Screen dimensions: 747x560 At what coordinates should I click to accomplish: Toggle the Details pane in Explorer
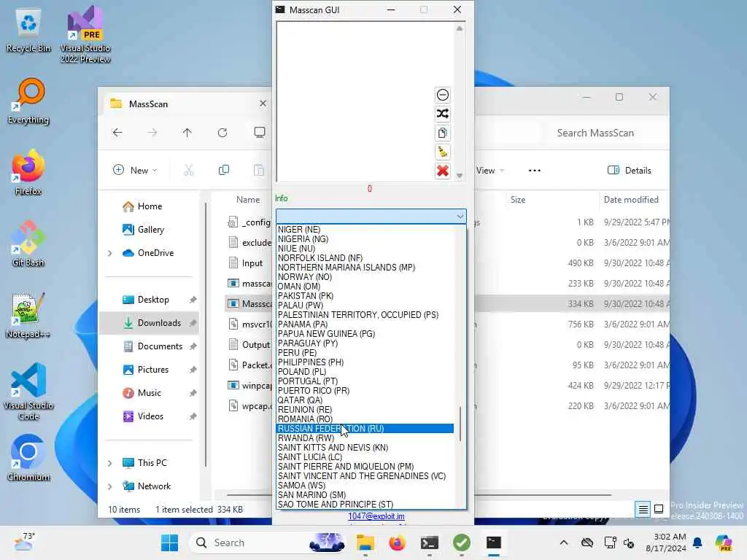click(630, 170)
